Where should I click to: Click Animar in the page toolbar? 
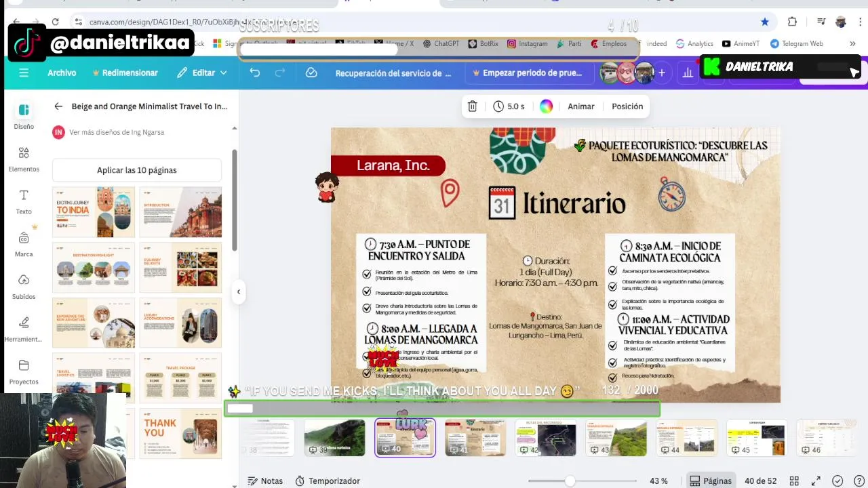click(x=581, y=106)
